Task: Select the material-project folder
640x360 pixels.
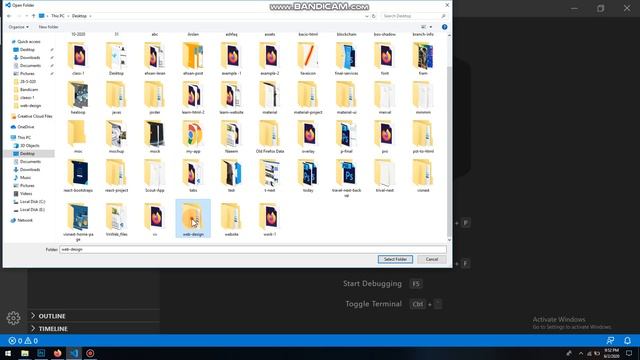Action: 308,98
